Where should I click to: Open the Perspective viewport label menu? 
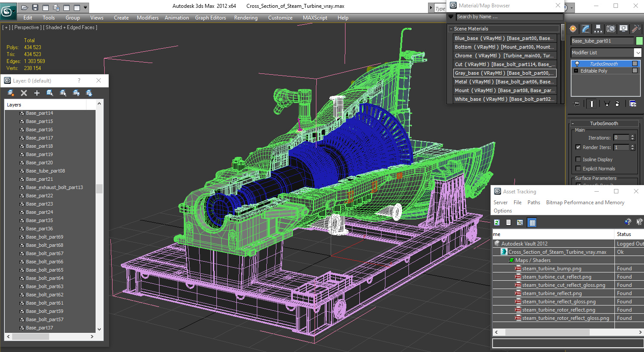point(27,27)
